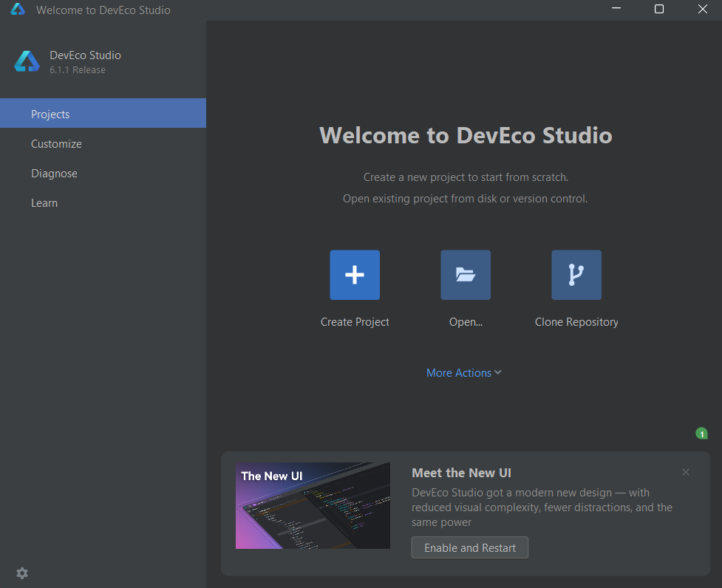Click the Meet the New UI heading

click(461, 473)
